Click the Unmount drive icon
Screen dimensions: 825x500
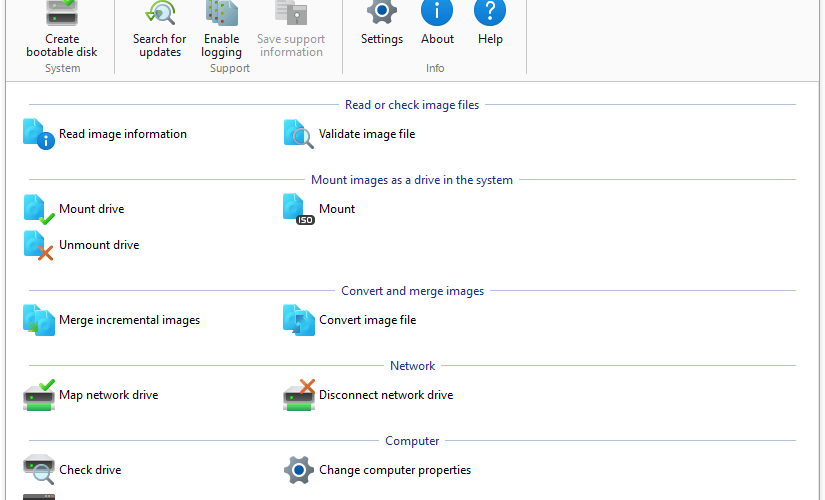point(39,245)
